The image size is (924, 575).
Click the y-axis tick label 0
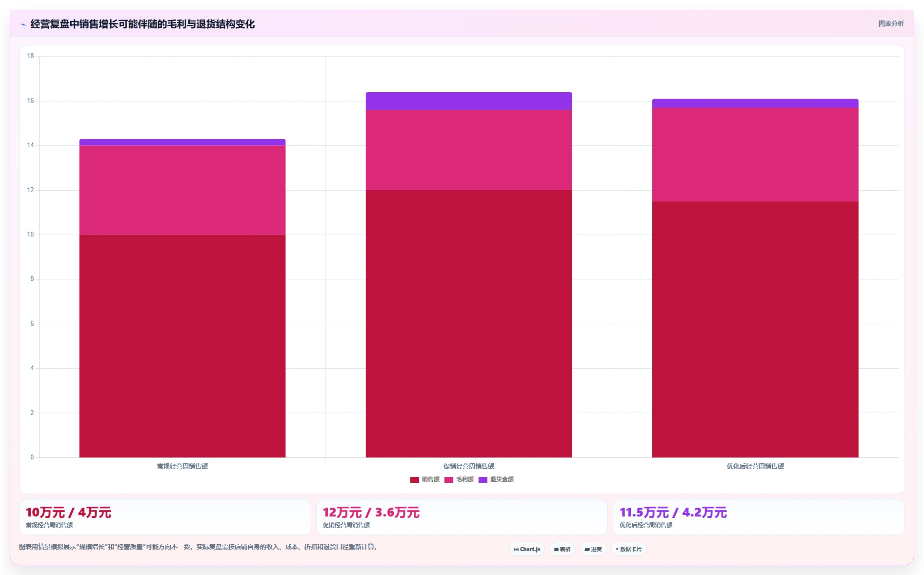[32, 457]
